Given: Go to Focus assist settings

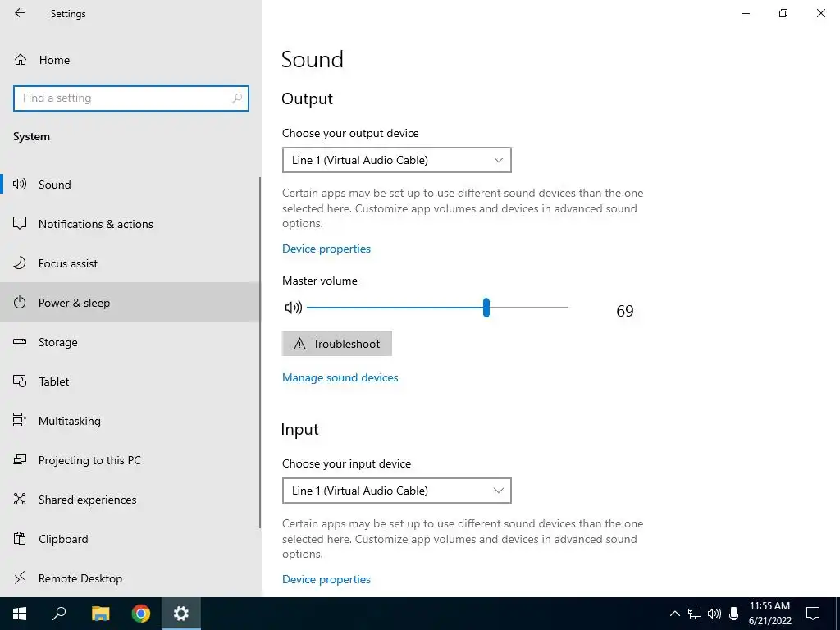Looking at the screenshot, I should coord(130,263).
